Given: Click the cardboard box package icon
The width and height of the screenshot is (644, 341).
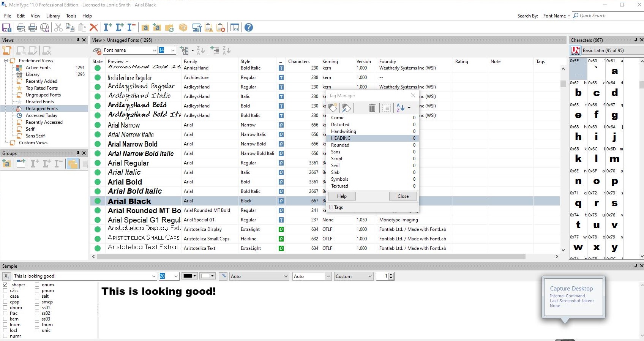Looking at the screenshot, I should coord(183,27).
